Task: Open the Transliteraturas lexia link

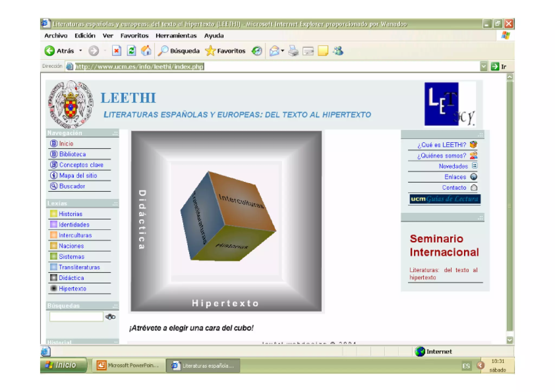Action: [79, 267]
